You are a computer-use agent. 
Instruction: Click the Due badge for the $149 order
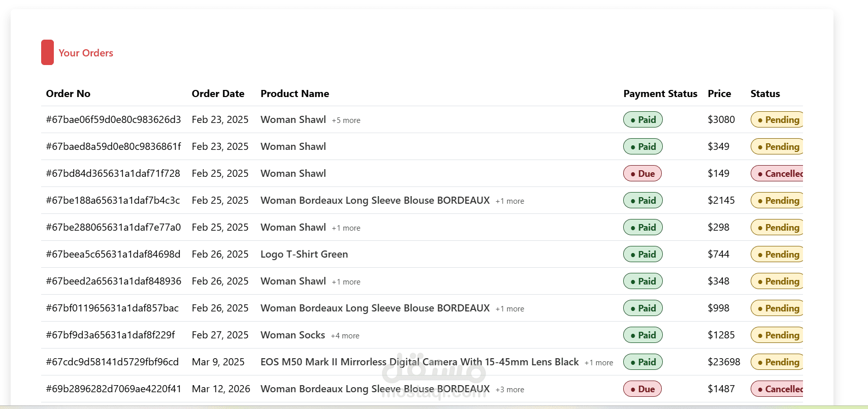642,173
